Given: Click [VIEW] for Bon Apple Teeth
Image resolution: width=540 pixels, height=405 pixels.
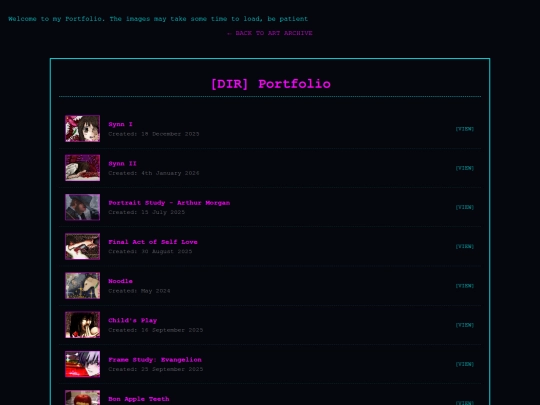Looking at the screenshot, I should (465, 403).
